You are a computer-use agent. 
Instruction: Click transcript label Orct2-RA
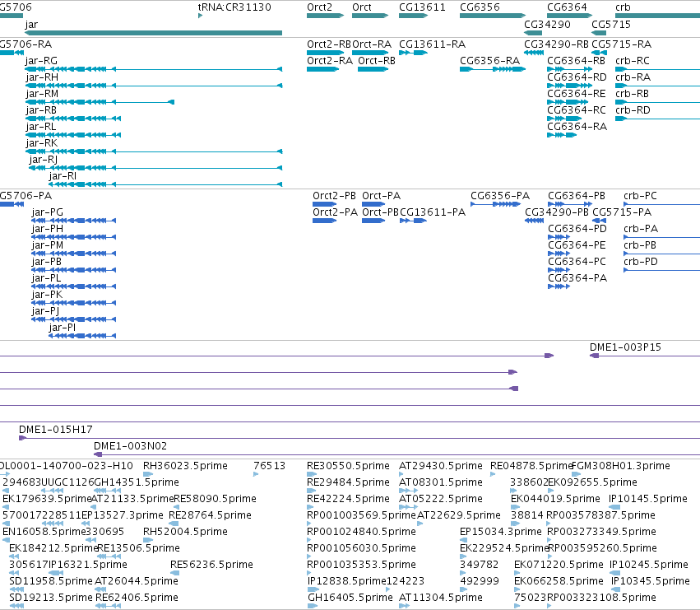click(x=330, y=60)
